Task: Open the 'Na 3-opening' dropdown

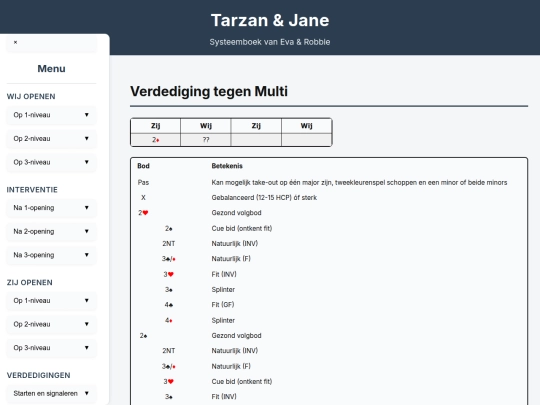Action: (x=51, y=255)
